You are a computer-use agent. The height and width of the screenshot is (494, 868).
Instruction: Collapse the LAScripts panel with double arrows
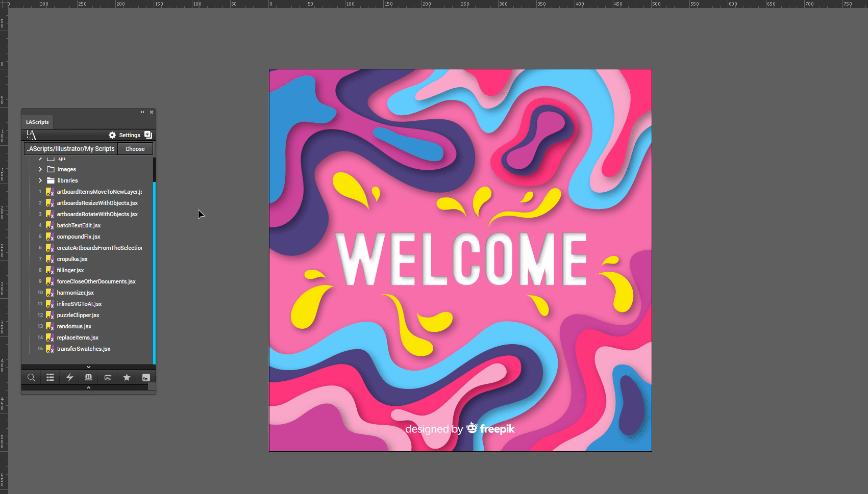[142, 112]
